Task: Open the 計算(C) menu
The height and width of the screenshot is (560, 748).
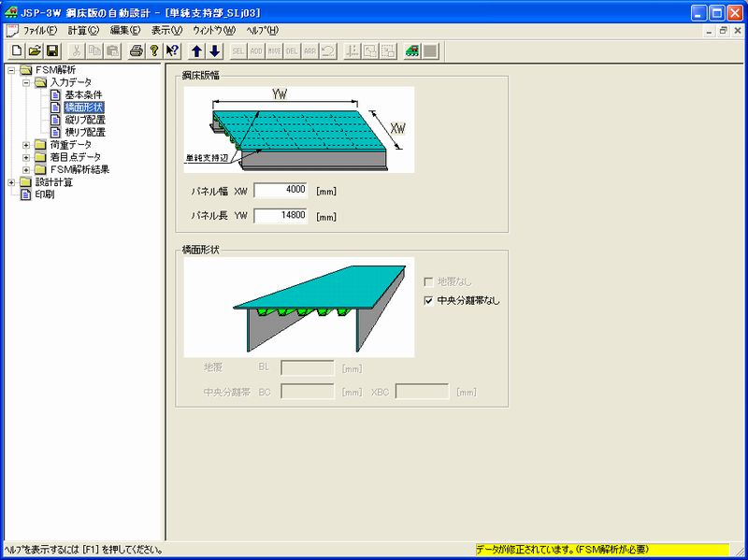Action: (x=83, y=30)
